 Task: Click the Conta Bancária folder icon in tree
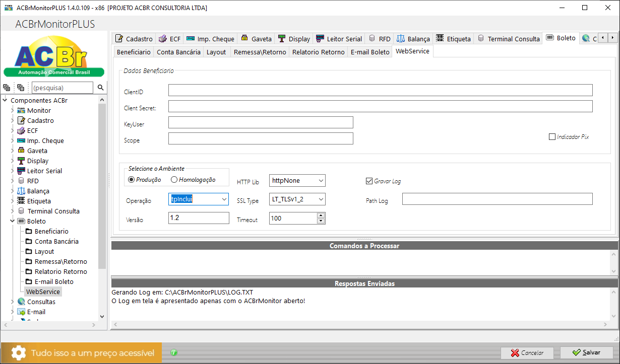(29, 241)
